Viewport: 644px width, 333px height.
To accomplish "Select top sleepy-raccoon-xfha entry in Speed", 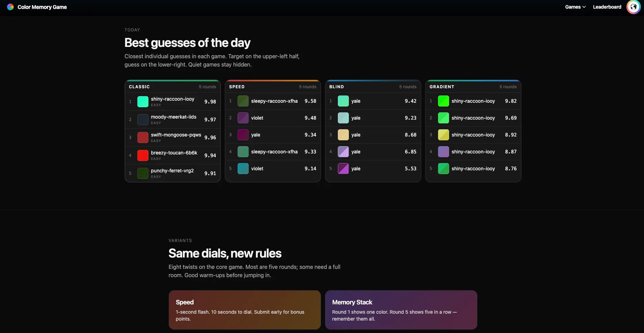I will click(274, 101).
